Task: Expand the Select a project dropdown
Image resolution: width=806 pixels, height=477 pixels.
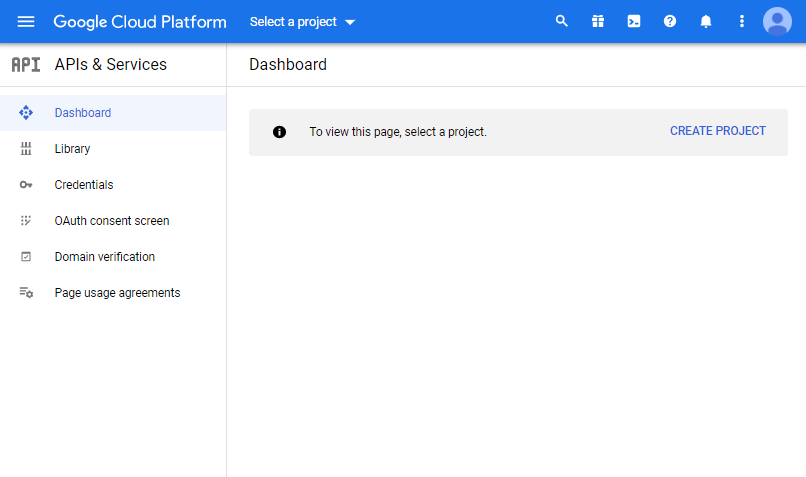Action: [302, 22]
